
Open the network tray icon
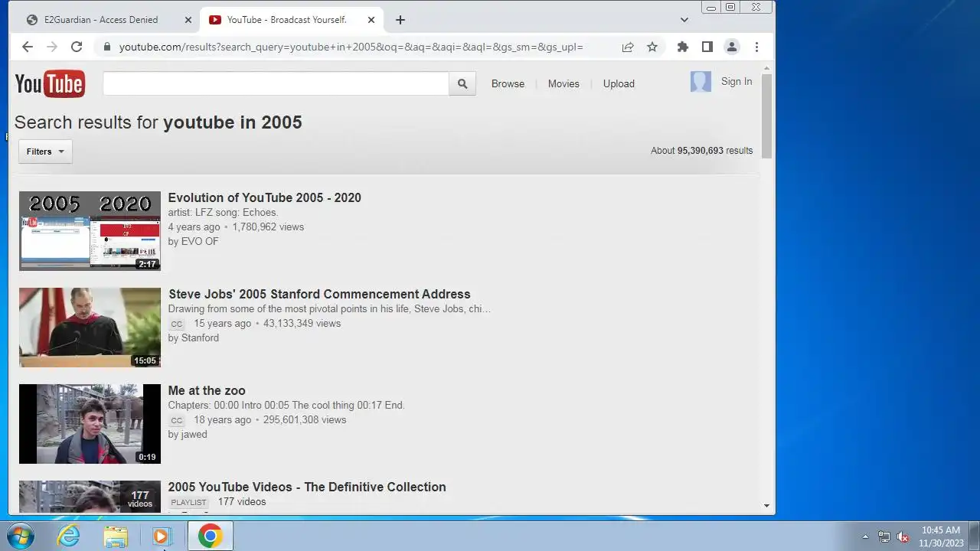click(884, 536)
